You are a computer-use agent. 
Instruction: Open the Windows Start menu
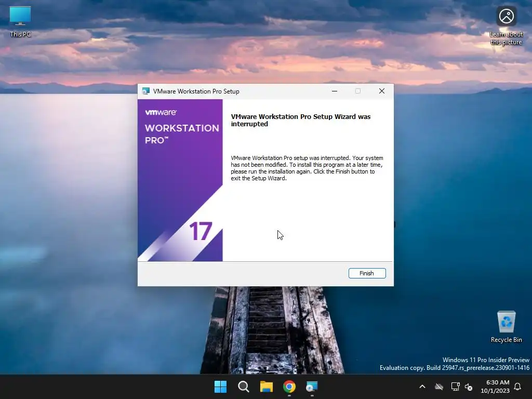click(220, 387)
